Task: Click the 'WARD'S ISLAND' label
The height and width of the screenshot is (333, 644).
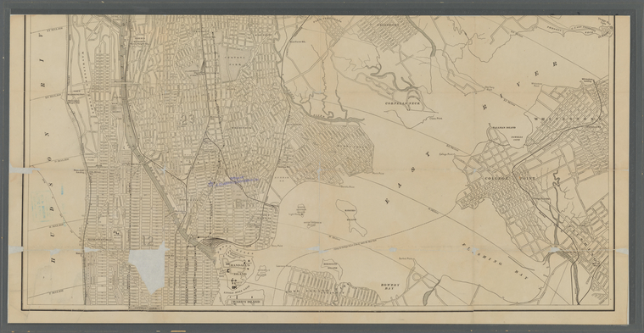Action: click(246, 302)
